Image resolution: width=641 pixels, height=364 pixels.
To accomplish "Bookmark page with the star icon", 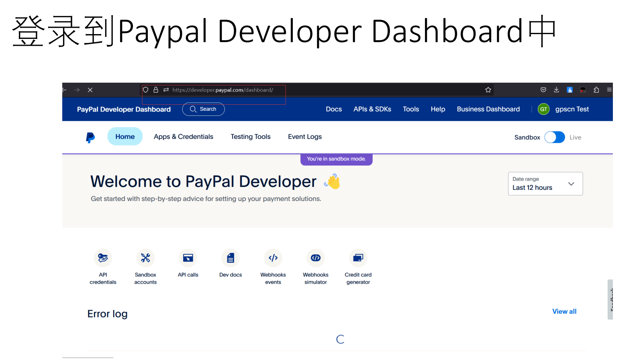I will (488, 90).
